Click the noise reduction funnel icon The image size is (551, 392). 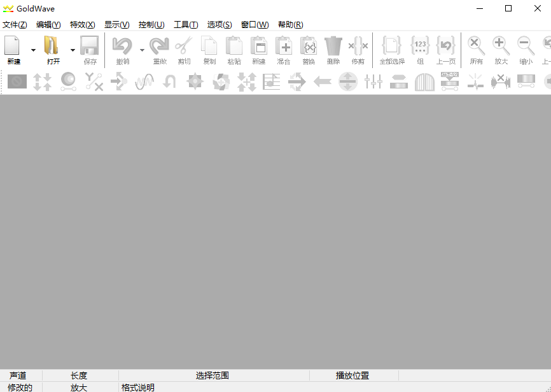[450, 81]
